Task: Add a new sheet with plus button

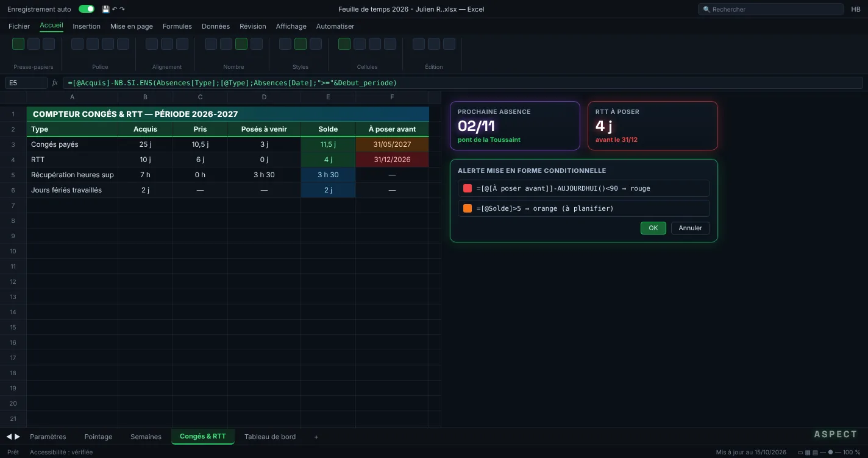Action: 316,437
